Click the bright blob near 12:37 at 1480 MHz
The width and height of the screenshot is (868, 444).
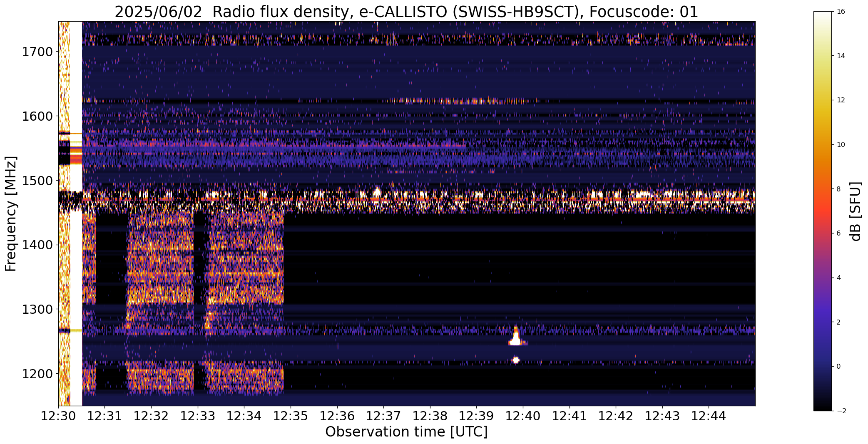click(x=377, y=192)
